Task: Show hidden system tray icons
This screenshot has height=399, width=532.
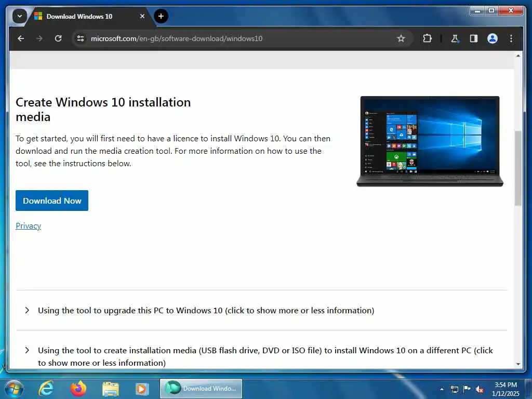Action: [442, 389]
